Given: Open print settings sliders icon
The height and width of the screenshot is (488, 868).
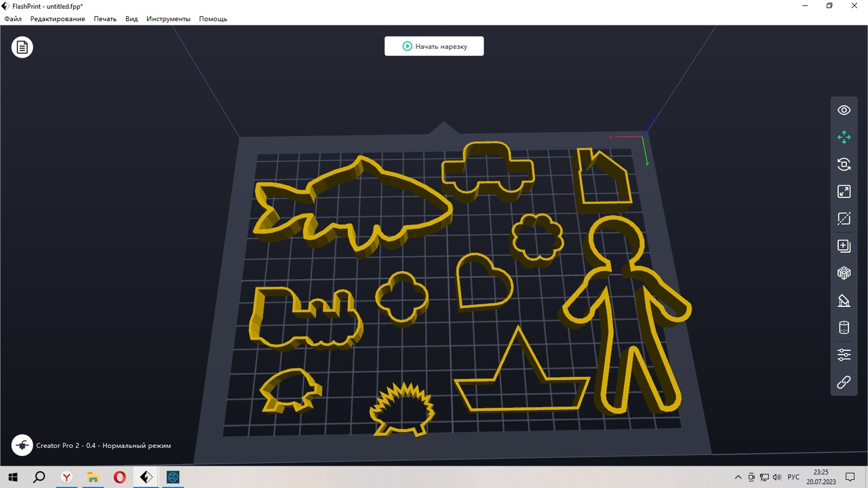Looking at the screenshot, I should pyautogui.click(x=844, y=355).
